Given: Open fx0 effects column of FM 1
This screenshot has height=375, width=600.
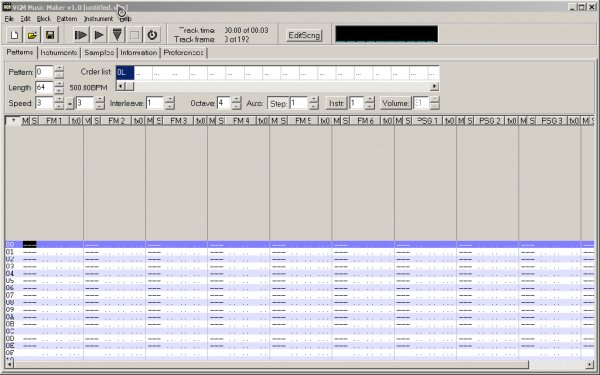Looking at the screenshot, I should tap(76, 121).
